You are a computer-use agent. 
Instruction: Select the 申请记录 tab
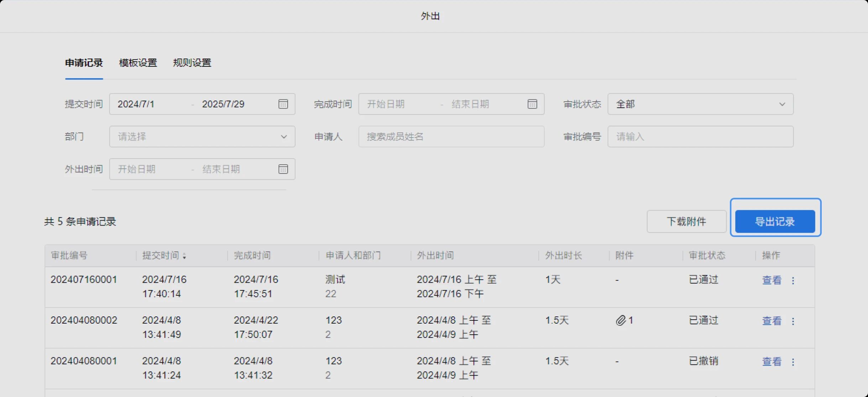[x=84, y=63]
